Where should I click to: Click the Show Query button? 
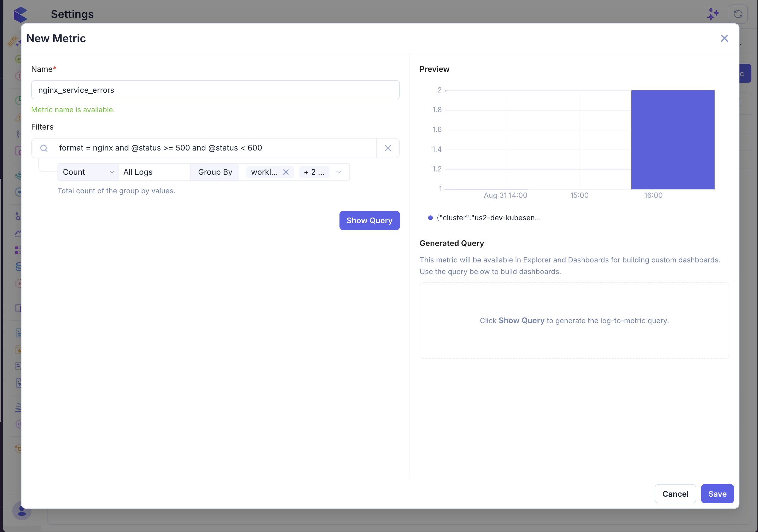pyautogui.click(x=369, y=221)
